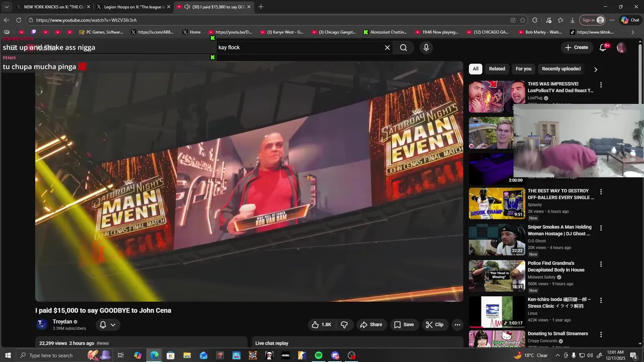
Task: Select the For you filter chip
Action: [x=523, y=69]
